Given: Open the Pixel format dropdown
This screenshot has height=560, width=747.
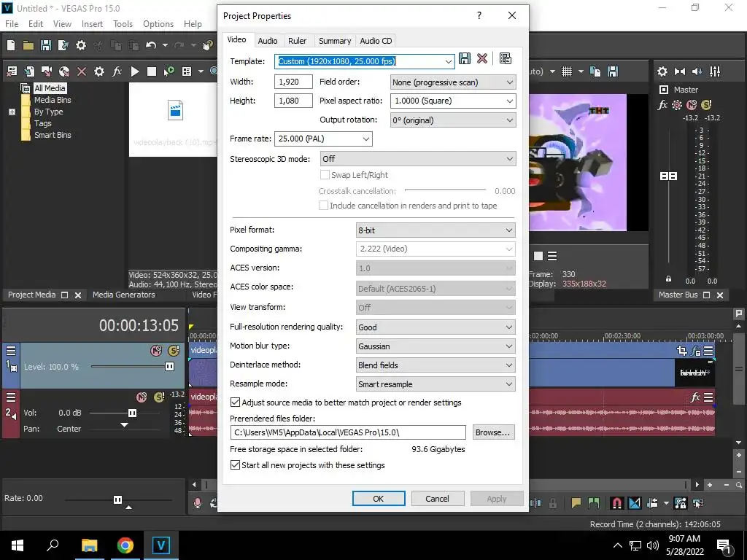Looking at the screenshot, I should click(508, 230).
